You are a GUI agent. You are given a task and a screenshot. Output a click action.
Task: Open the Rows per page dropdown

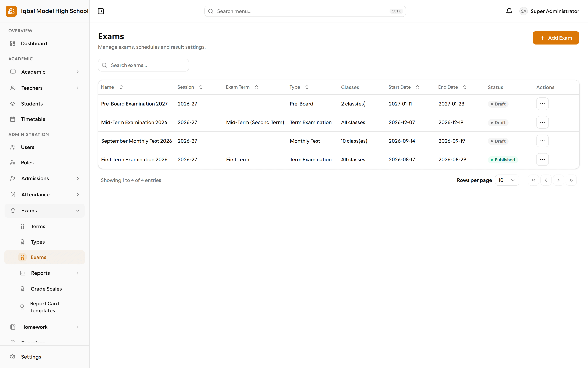click(x=507, y=180)
